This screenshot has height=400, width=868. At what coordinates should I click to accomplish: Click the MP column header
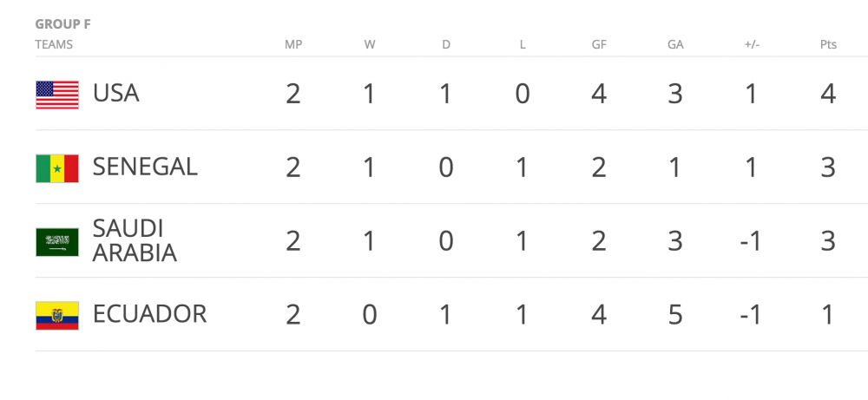point(293,44)
